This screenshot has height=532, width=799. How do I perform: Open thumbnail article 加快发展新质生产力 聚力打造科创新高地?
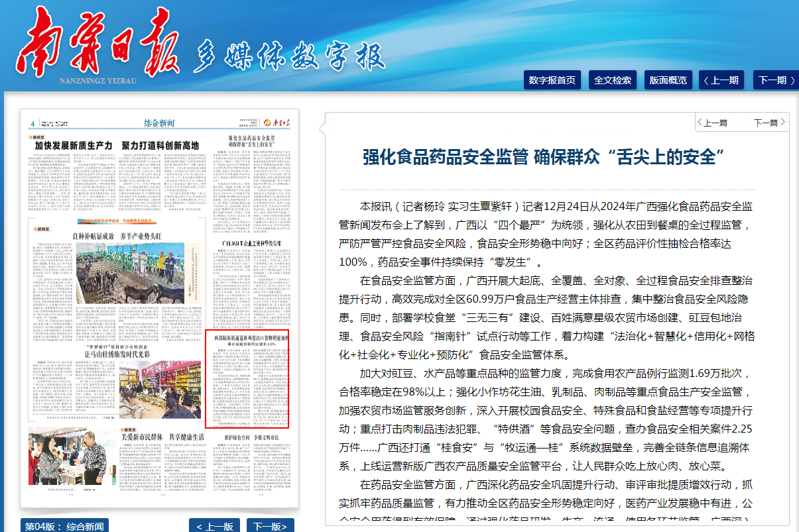pos(117,144)
